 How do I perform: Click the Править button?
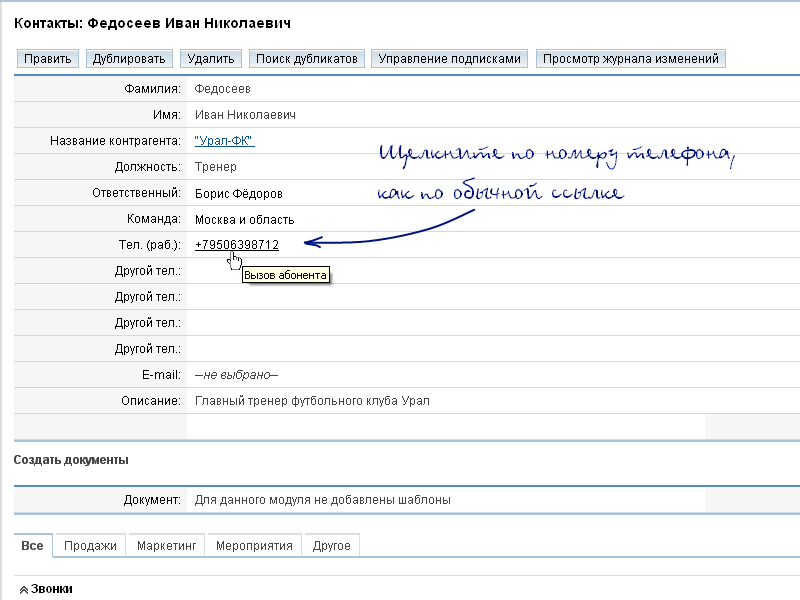tap(48, 59)
